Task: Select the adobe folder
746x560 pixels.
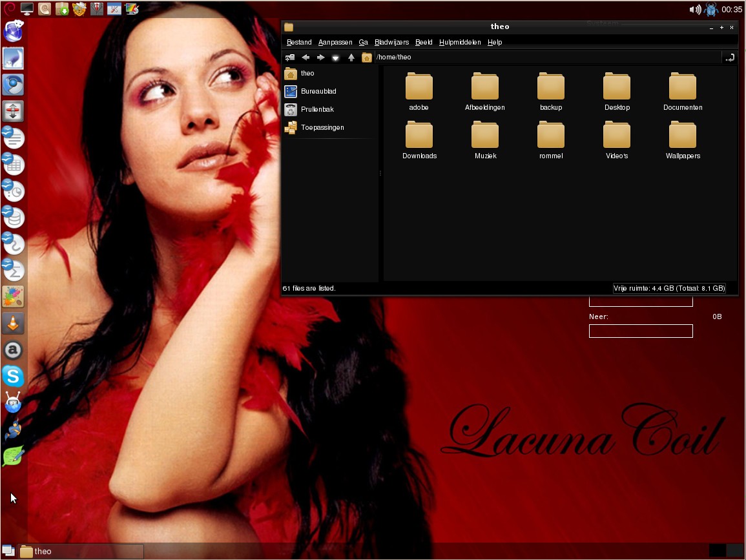Action: click(x=419, y=92)
